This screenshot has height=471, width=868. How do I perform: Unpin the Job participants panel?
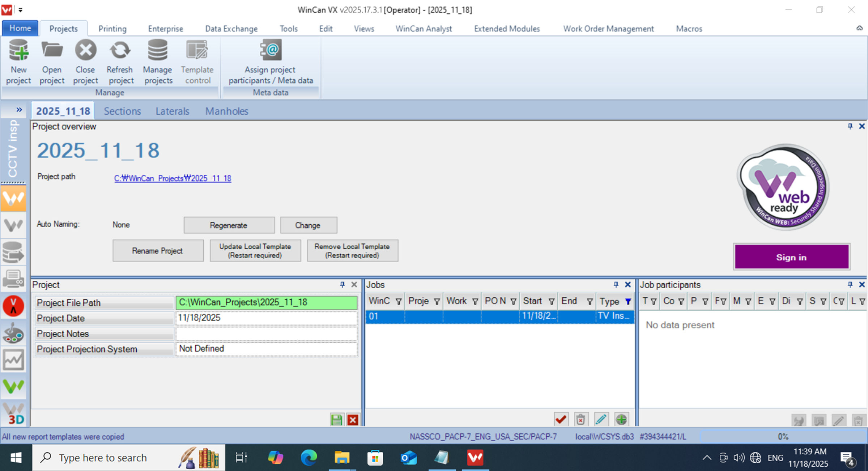tap(850, 284)
